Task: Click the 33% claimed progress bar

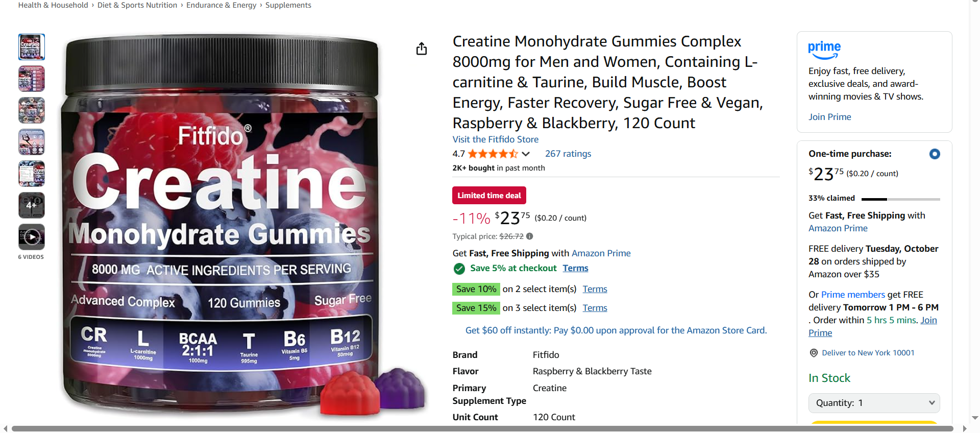Action: (x=900, y=199)
